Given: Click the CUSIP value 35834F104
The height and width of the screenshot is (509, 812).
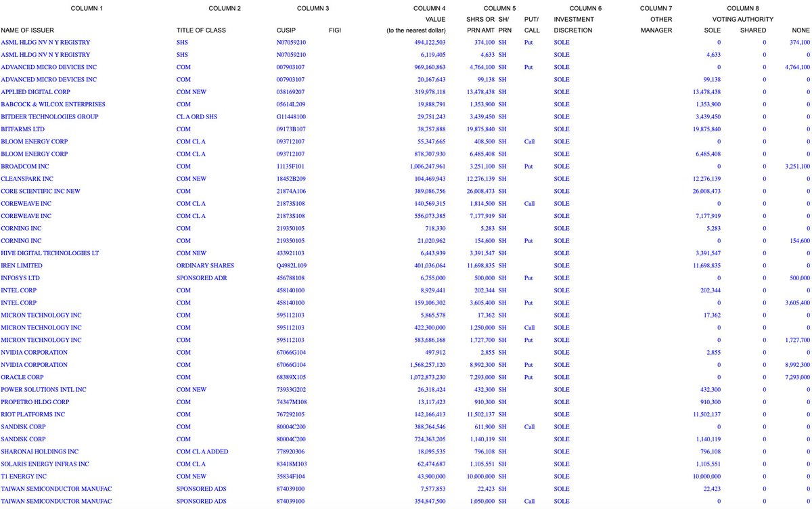Looking at the screenshot, I should click(x=290, y=476).
